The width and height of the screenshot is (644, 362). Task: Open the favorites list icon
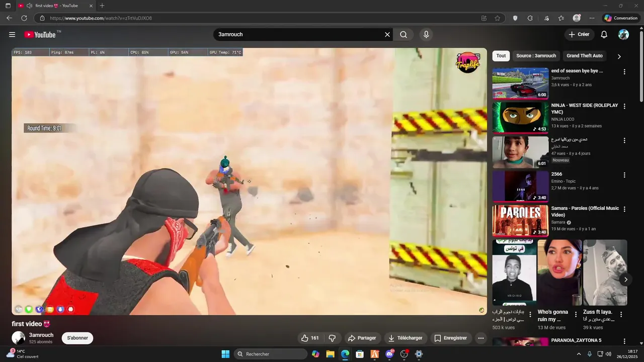561,18
